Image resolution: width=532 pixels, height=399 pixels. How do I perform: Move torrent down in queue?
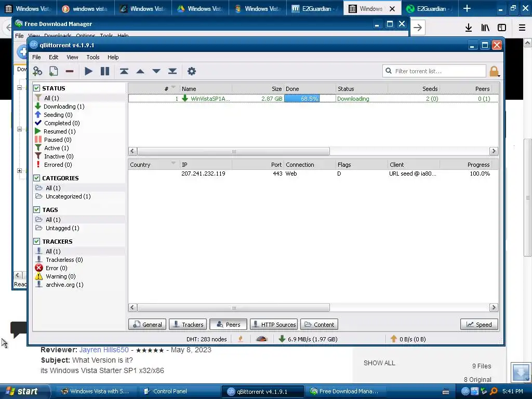(156, 71)
